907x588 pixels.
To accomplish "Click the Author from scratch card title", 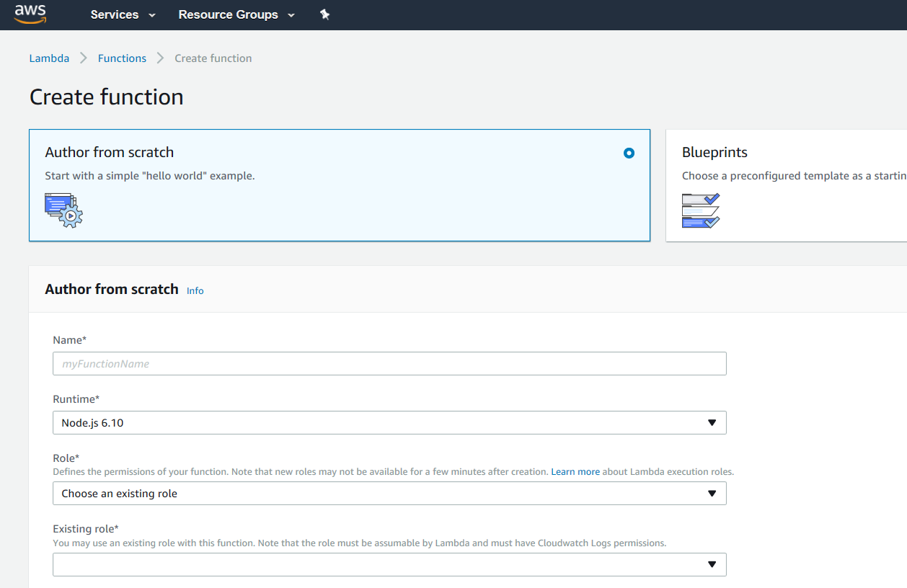I will click(x=110, y=152).
